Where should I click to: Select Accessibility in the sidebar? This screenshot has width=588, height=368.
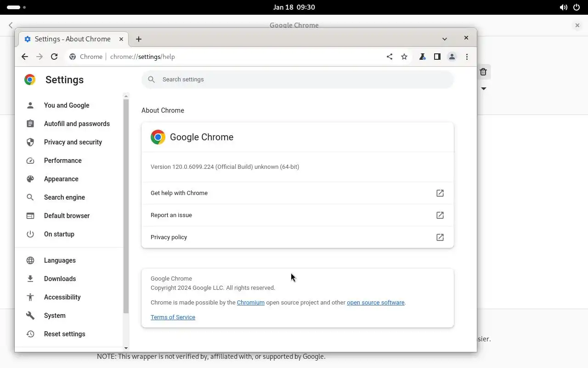pos(62,297)
